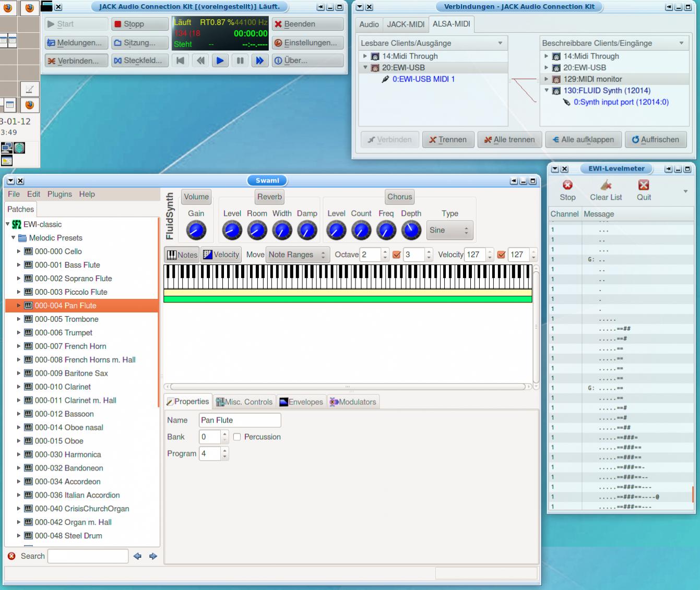700x590 pixels.
Task: Click the Pause transport button
Action: pyautogui.click(x=240, y=61)
